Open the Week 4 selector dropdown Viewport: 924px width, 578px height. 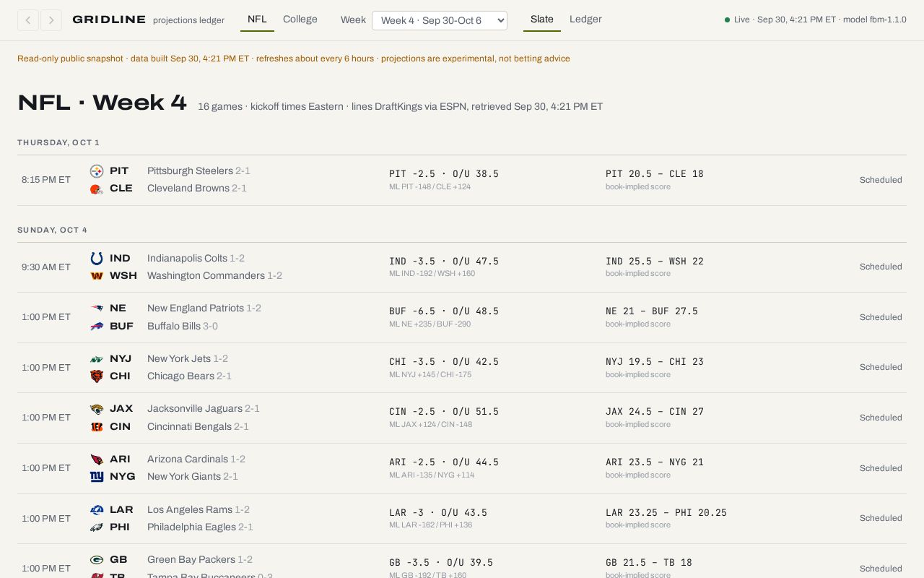click(440, 20)
